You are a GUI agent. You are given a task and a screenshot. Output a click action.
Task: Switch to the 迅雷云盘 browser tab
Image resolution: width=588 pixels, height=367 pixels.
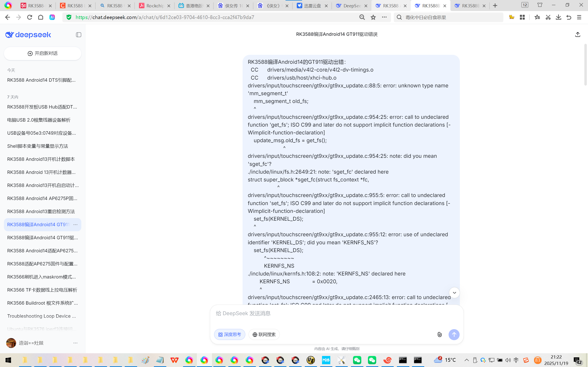(x=312, y=6)
